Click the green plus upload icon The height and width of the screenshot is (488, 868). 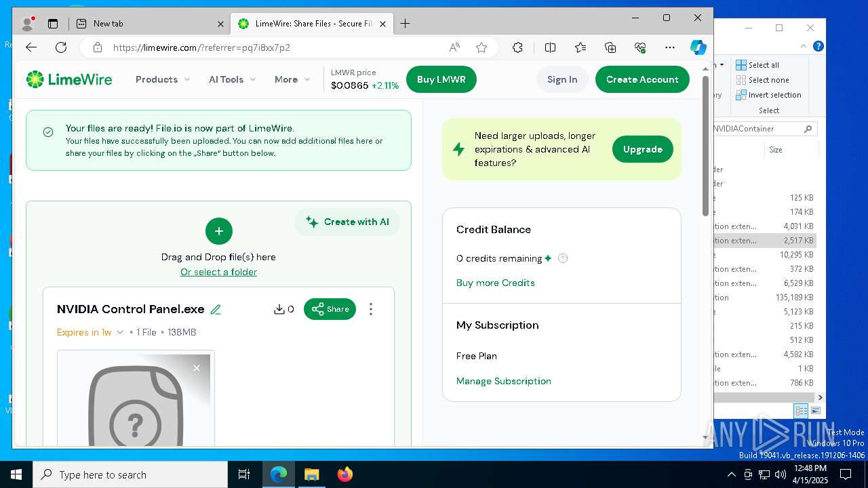point(219,231)
